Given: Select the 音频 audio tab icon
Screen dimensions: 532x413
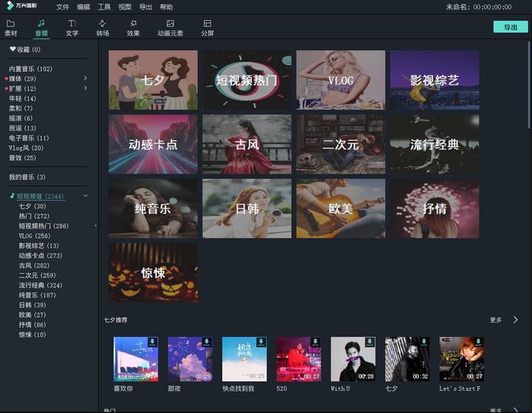Looking at the screenshot, I should 41,24.
